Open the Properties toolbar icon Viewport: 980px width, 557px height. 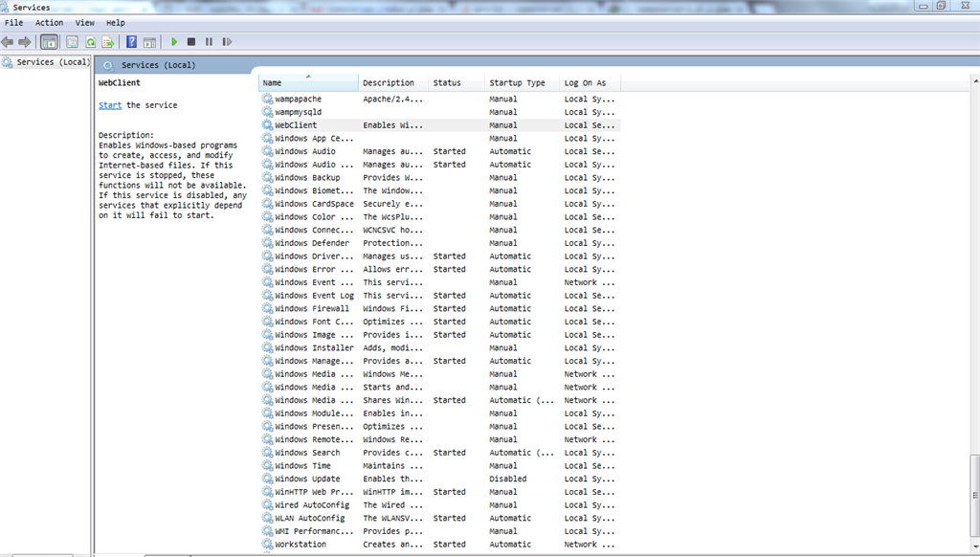click(x=73, y=42)
